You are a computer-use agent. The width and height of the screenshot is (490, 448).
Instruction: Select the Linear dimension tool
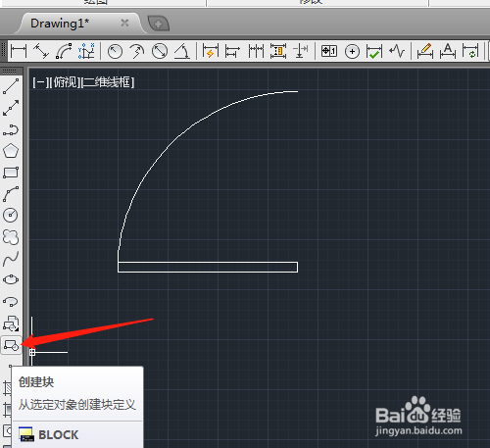point(19,51)
